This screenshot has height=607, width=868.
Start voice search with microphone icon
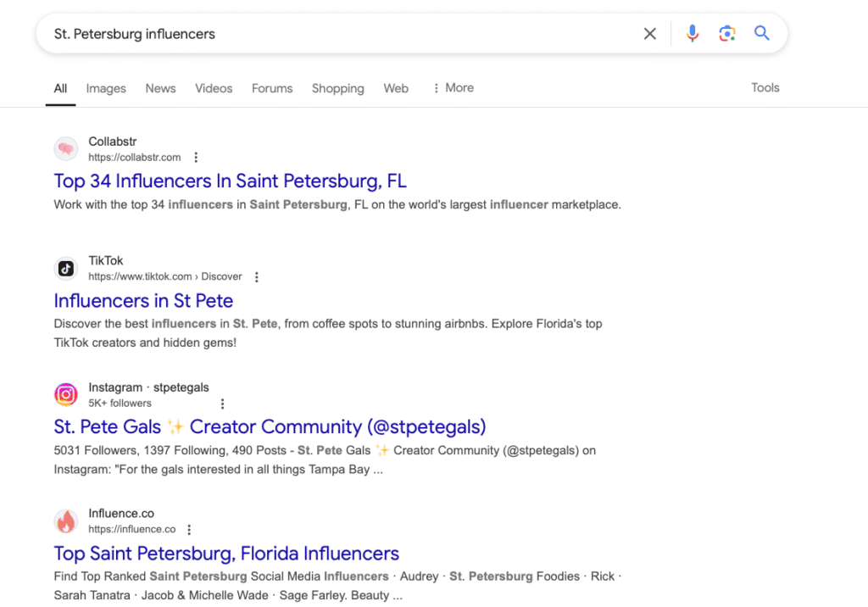pos(693,34)
